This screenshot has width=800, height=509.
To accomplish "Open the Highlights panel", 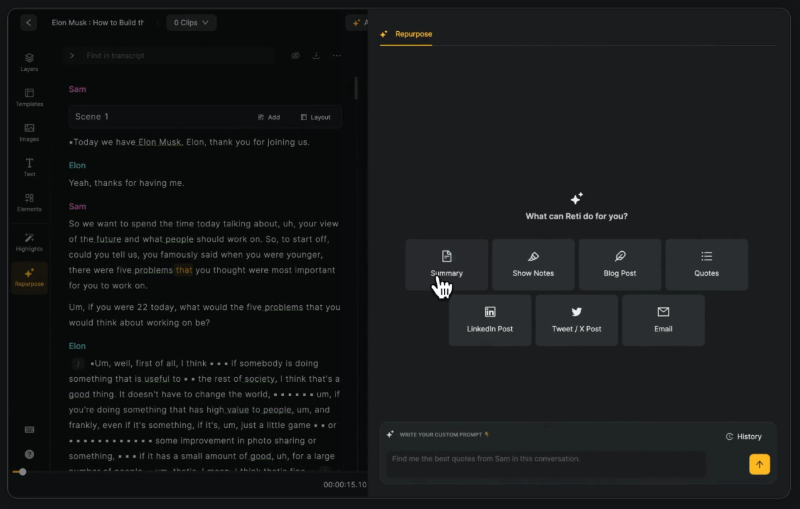I will 29,241.
